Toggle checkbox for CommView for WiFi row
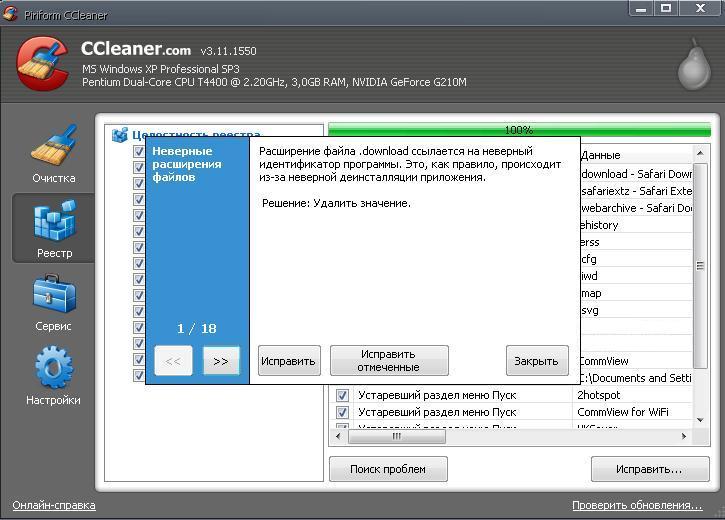 pos(342,412)
